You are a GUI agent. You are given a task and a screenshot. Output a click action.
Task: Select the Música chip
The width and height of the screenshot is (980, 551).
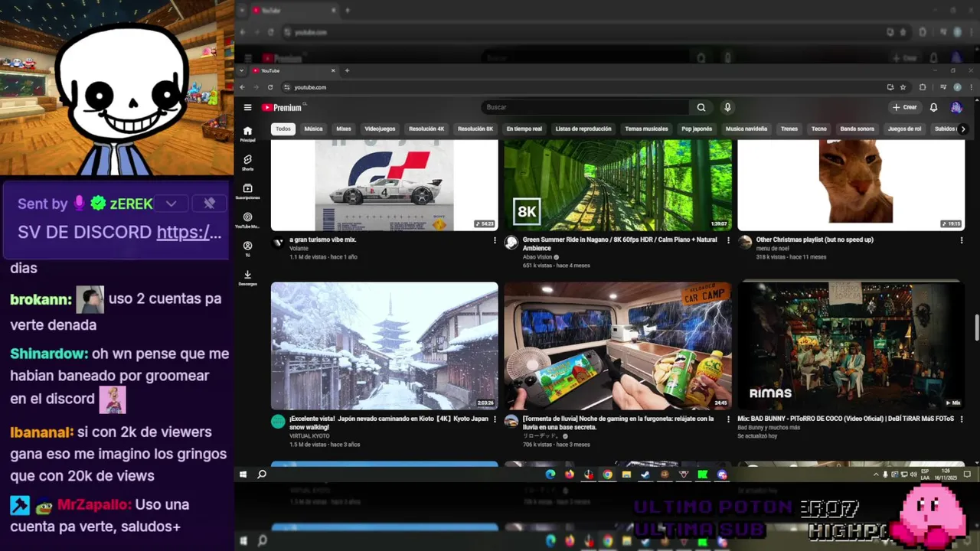coord(313,129)
